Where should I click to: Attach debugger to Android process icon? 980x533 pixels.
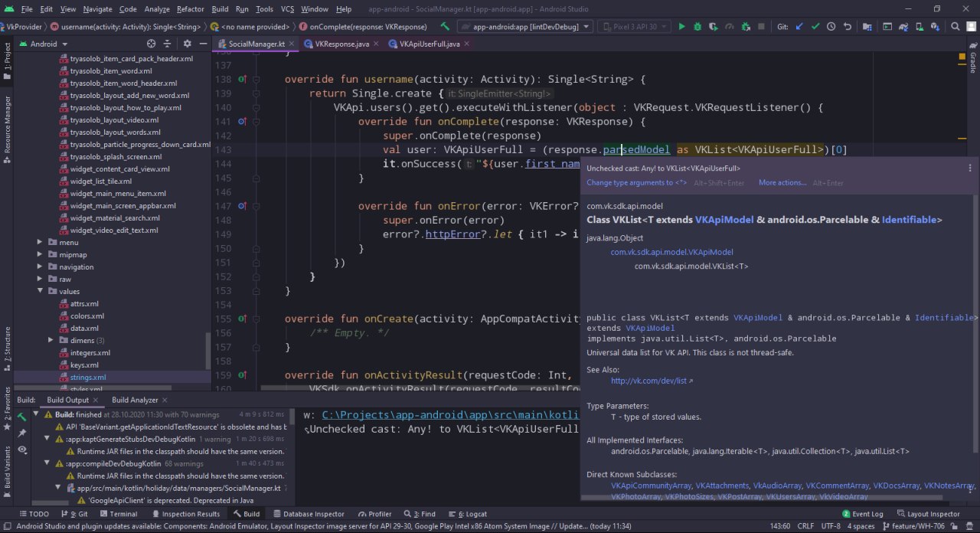(746, 27)
